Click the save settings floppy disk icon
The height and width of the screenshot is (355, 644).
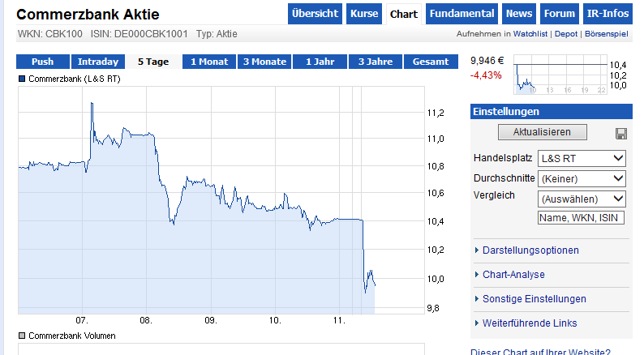point(621,134)
